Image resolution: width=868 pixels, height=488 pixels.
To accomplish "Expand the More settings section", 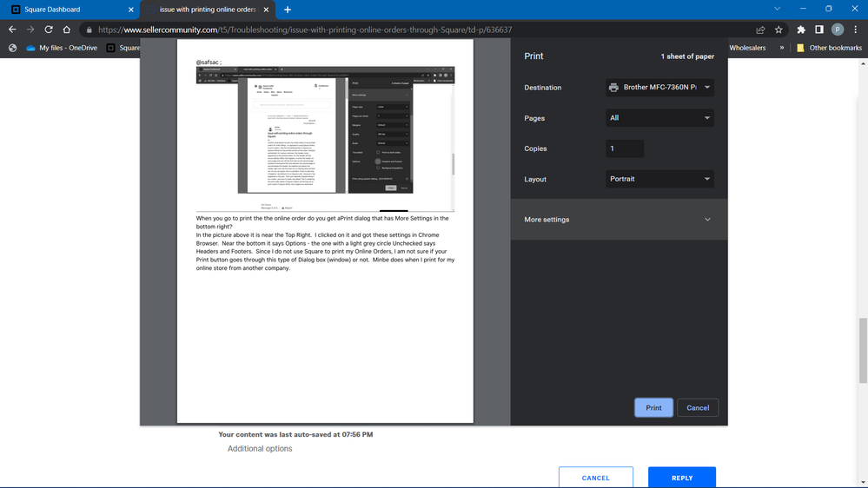I will (x=619, y=220).
